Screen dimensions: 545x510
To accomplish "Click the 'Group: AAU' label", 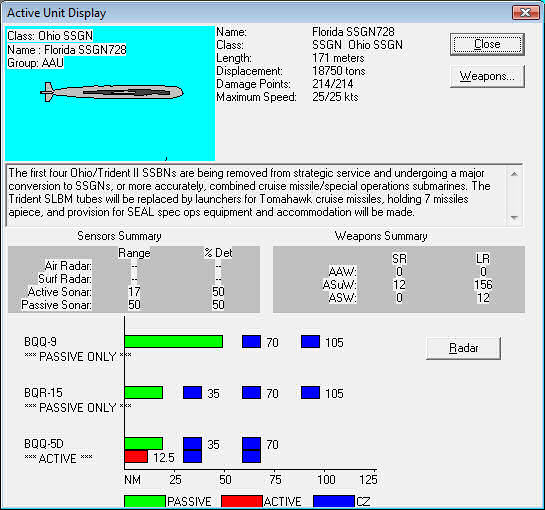I will coord(35,63).
